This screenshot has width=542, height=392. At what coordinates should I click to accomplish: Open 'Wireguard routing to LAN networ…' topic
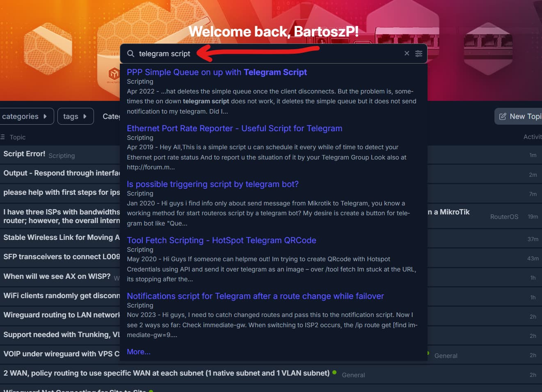point(62,315)
